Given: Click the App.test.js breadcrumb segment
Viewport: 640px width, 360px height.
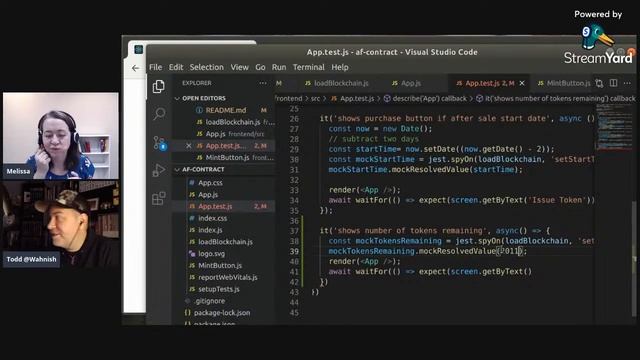Looking at the screenshot, I should (x=357, y=98).
